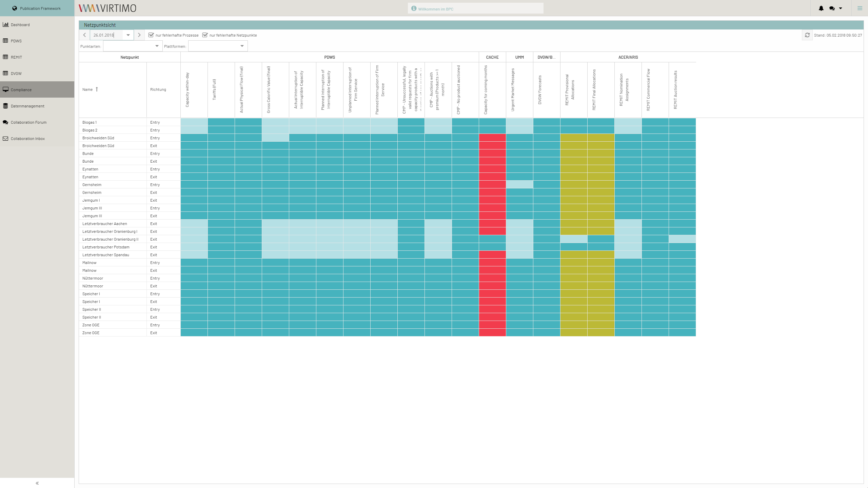
Task: Click the Virtimo logo
Action: pyautogui.click(x=107, y=8)
